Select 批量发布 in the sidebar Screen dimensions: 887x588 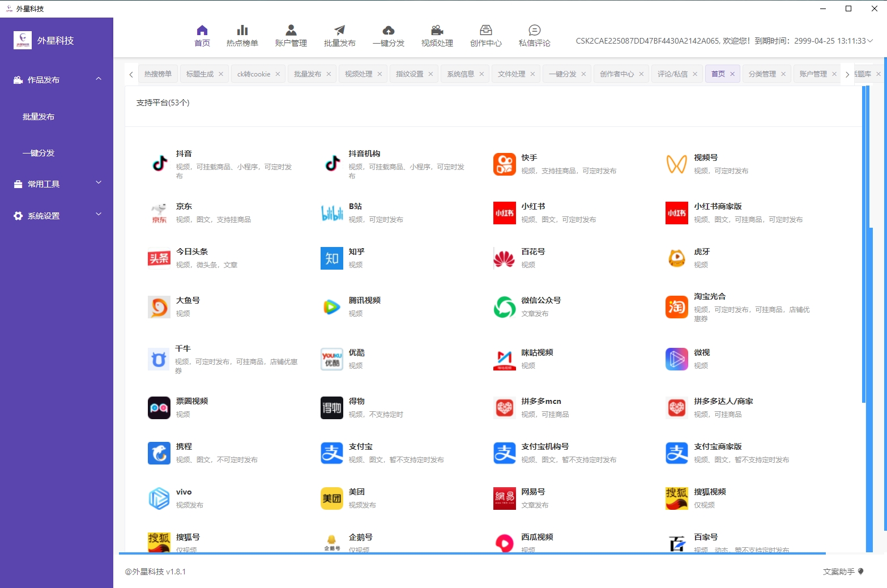pos(39,117)
